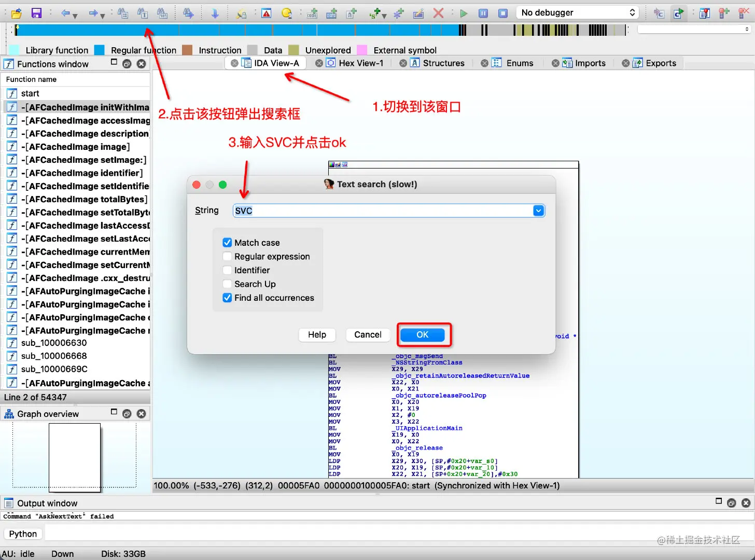The width and height of the screenshot is (755, 560).
Task: Click the add breakpoint icon
Action: click(x=724, y=13)
